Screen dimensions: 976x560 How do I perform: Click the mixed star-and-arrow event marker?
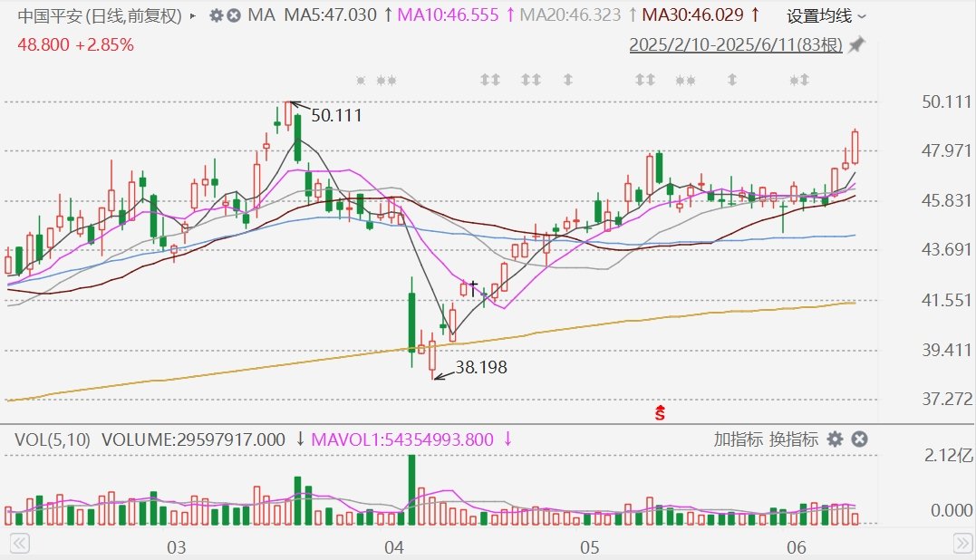799,80
